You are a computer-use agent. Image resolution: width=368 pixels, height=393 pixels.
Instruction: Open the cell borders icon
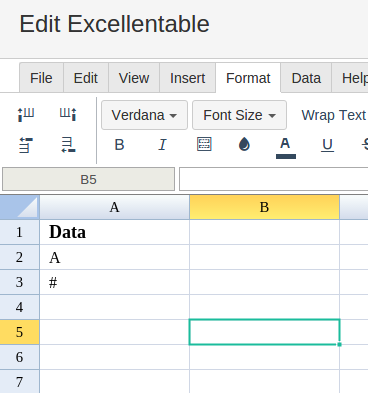(x=204, y=144)
